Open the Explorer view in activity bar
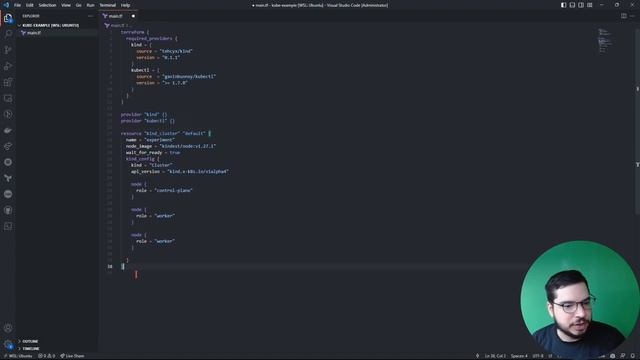The width and height of the screenshot is (640, 360). 8,18
